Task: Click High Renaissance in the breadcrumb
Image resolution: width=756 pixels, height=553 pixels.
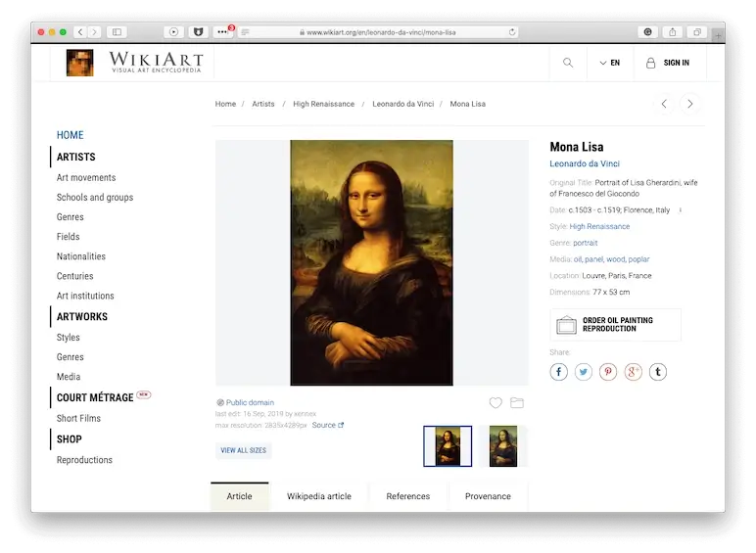Action: coord(323,104)
